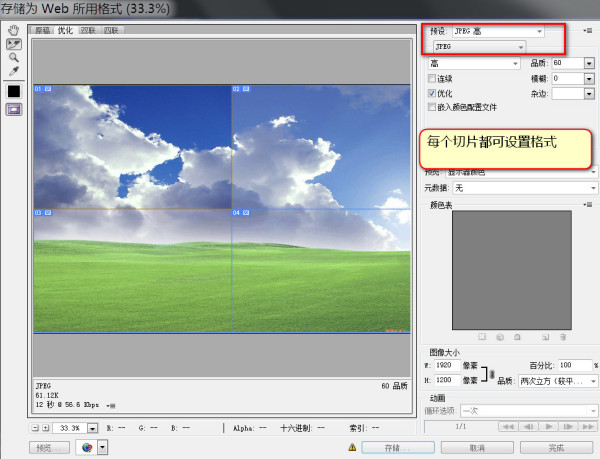
Task: Click the zoom level field 33.3%
Action: [x=70, y=428]
